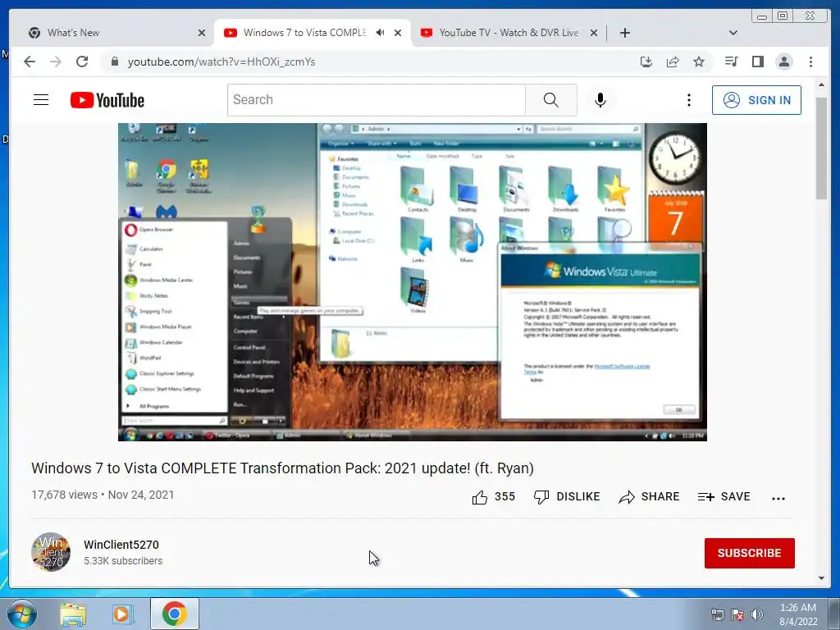Go to YouTube home via logo
Image resolution: width=840 pixels, height=630 pixels.
(x=107, y=100)
